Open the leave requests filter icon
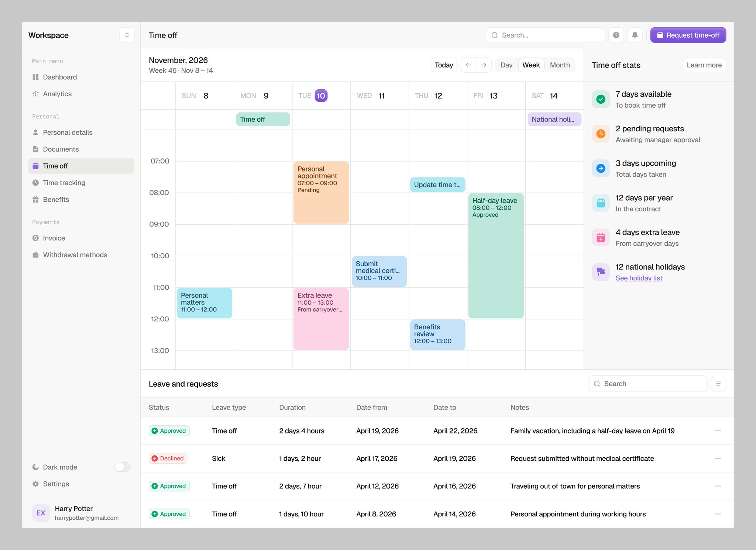This screenshot has height=550, width=756. coord(718,384)
